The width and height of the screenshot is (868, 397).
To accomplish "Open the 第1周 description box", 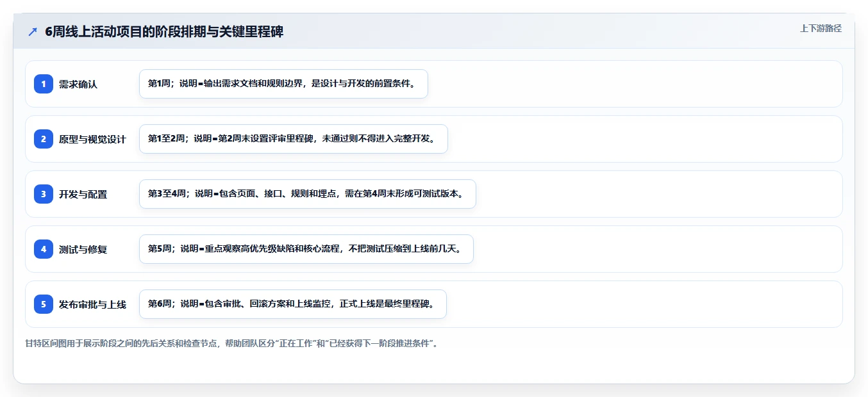I will click(x=283, y=84).
